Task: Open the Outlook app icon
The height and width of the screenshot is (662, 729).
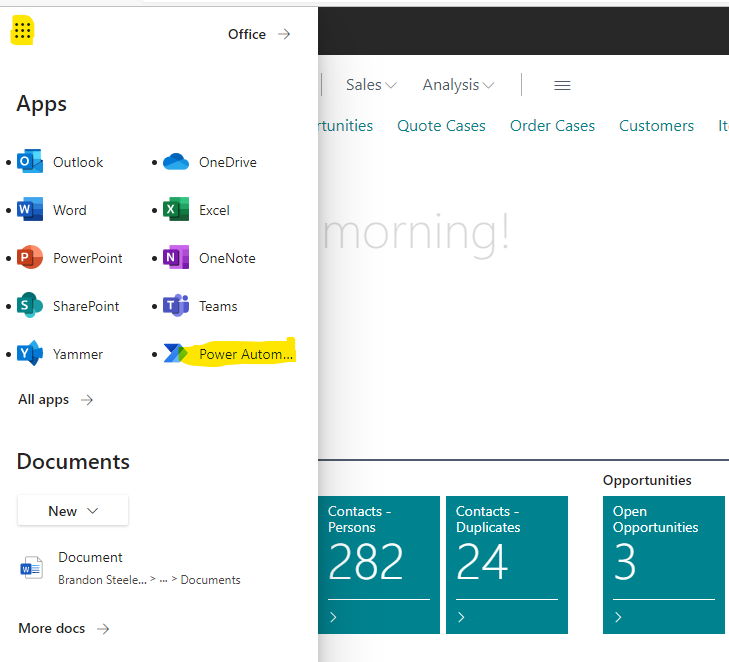Action: coord(30,162)
